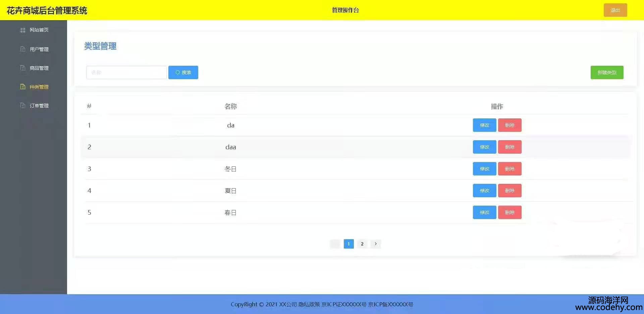Click the blue 搜索 search button
The height and width of the screenshot is (314, 644).
click(x=183, y=72)
